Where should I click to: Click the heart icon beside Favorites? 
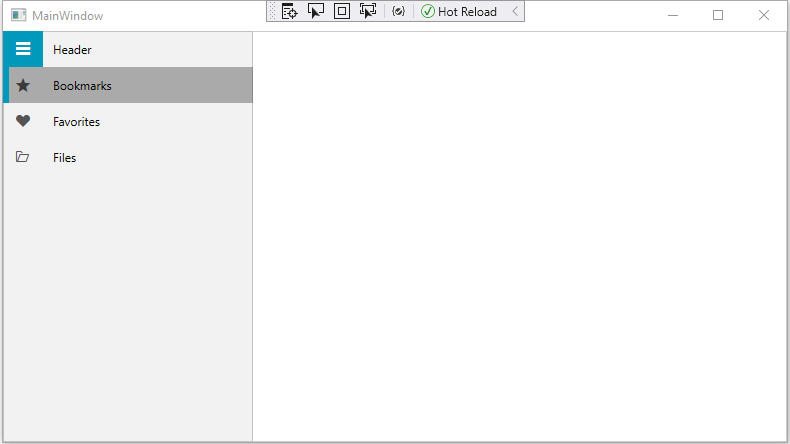pyautogui.click(x=23, y=121)
